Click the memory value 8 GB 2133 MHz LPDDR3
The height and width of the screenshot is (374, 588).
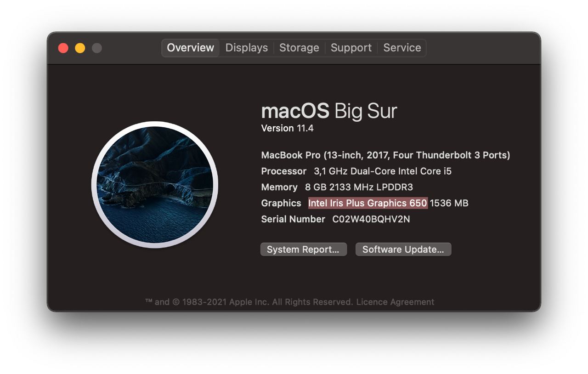359,187
